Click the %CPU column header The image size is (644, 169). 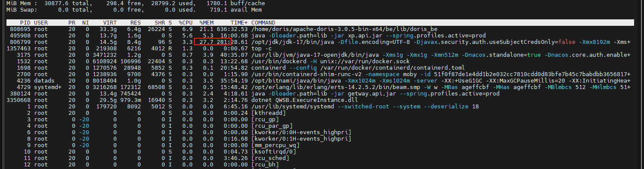[x=186, y=22]
